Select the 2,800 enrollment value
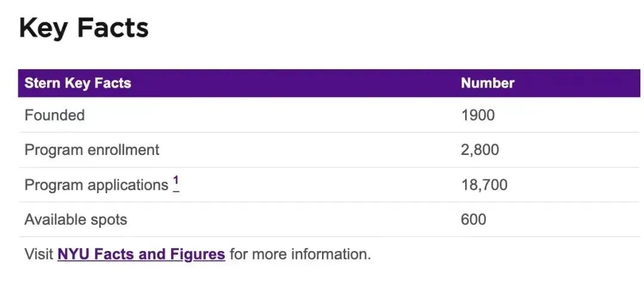 (x=479, y=150)
